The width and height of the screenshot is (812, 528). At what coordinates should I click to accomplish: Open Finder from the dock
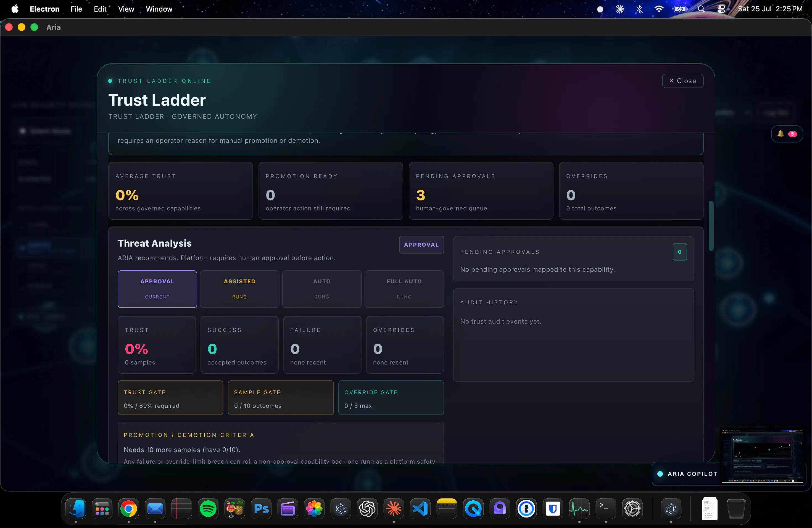tap(76, 509)
